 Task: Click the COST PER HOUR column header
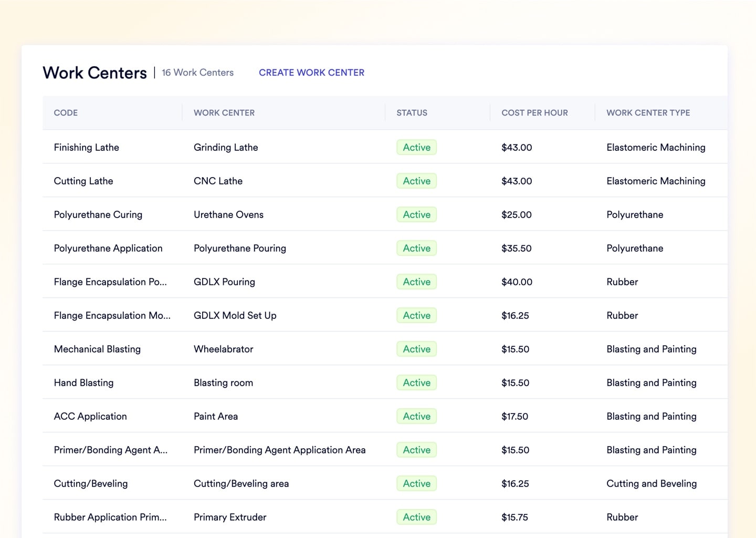(534, 112)
